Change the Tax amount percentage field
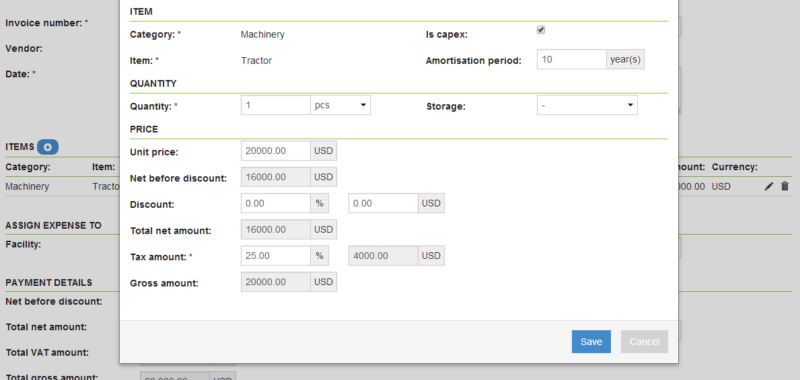800x380 pixels. (x=276, y=256)
